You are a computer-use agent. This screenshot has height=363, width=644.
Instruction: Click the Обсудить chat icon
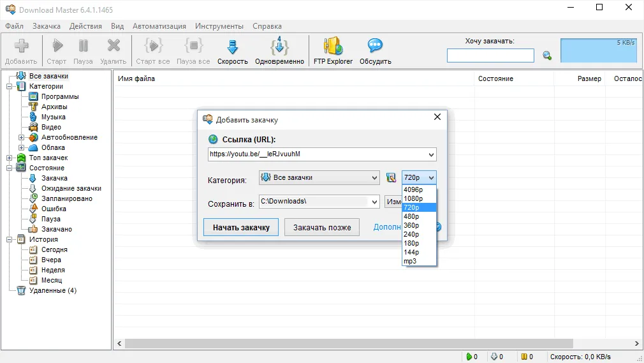(x=376, y=51)
